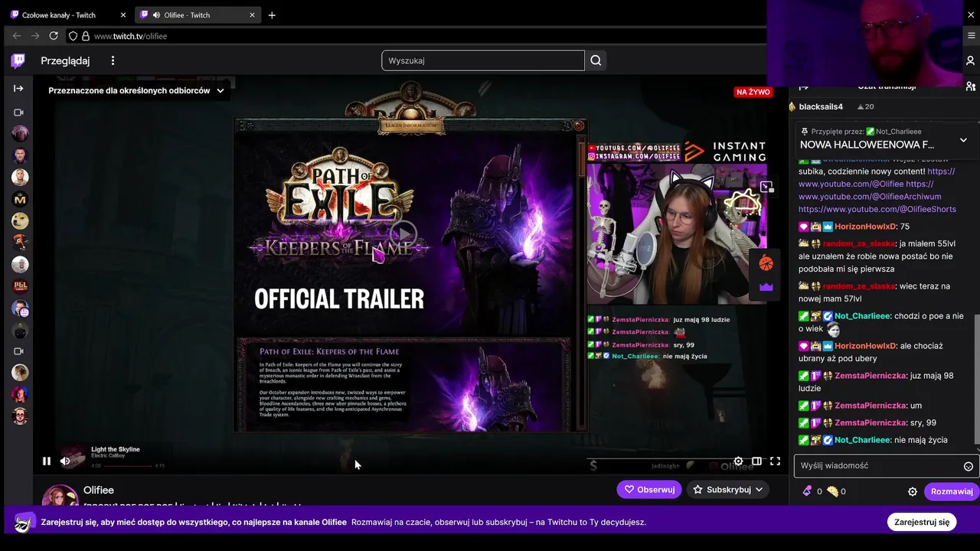Click the video play overlay on the trailer
Viewport: 980px width, 551px height.
point(403,234)
